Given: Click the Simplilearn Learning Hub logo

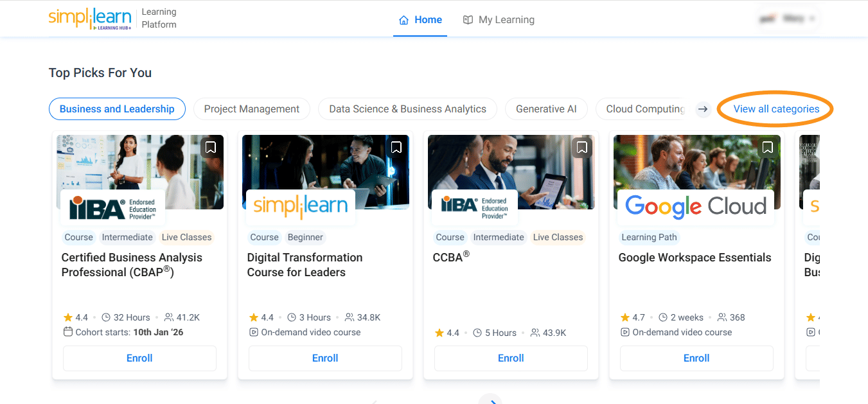Looking at the screenshot, I should 90,19.
